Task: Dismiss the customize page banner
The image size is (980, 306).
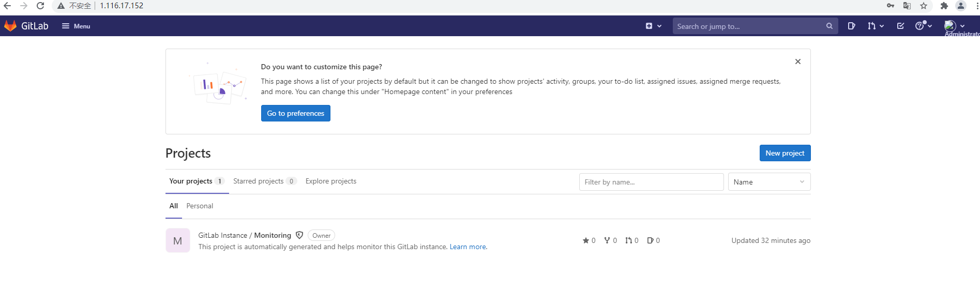Action: point(797,62)
